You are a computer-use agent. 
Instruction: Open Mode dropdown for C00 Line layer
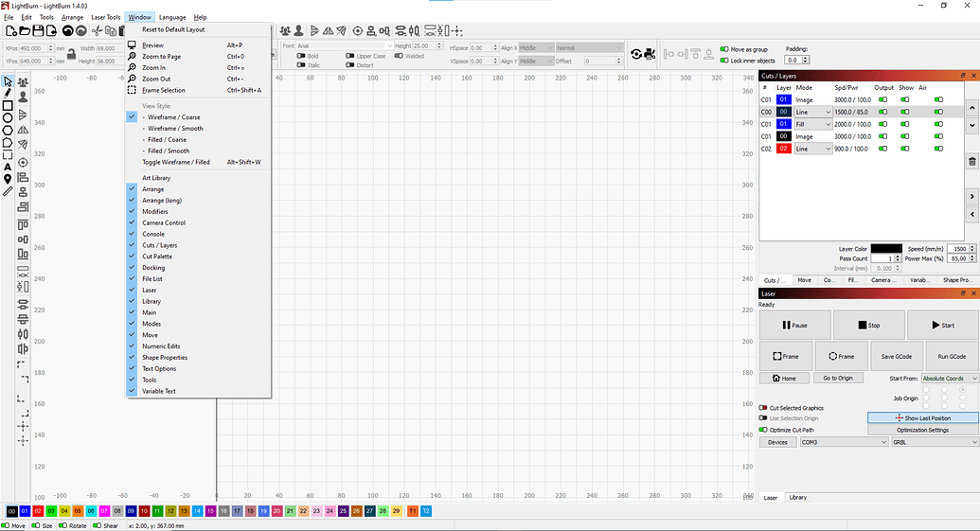pyautogui.click(x=813, y=112)
